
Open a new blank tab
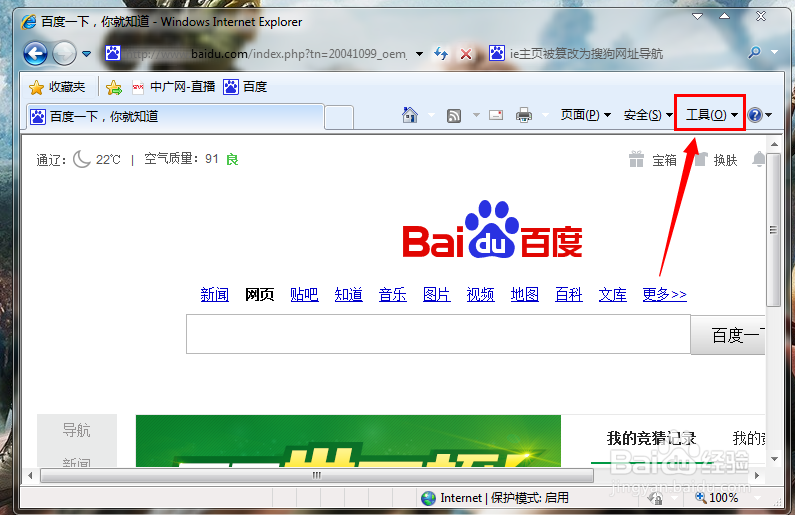click(339, 118)
